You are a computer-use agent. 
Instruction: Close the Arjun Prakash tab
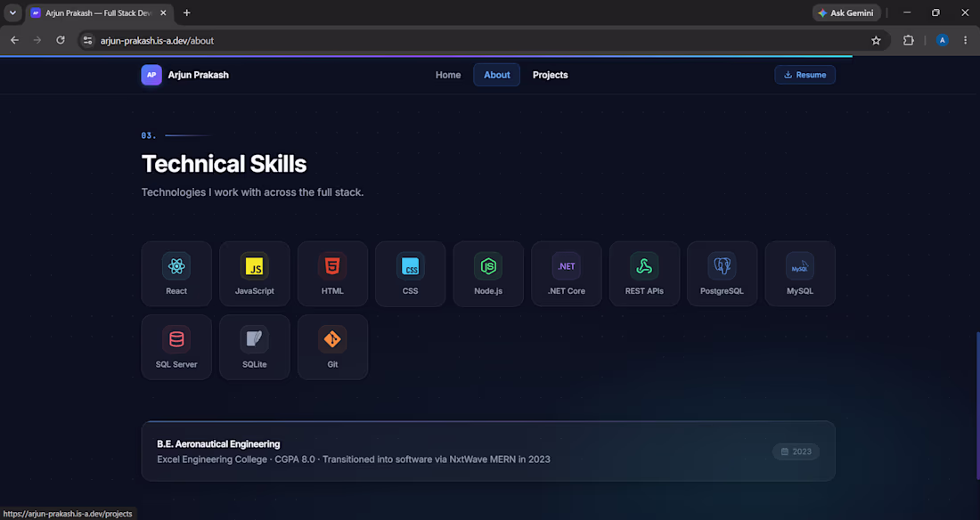tap(163, 12)
